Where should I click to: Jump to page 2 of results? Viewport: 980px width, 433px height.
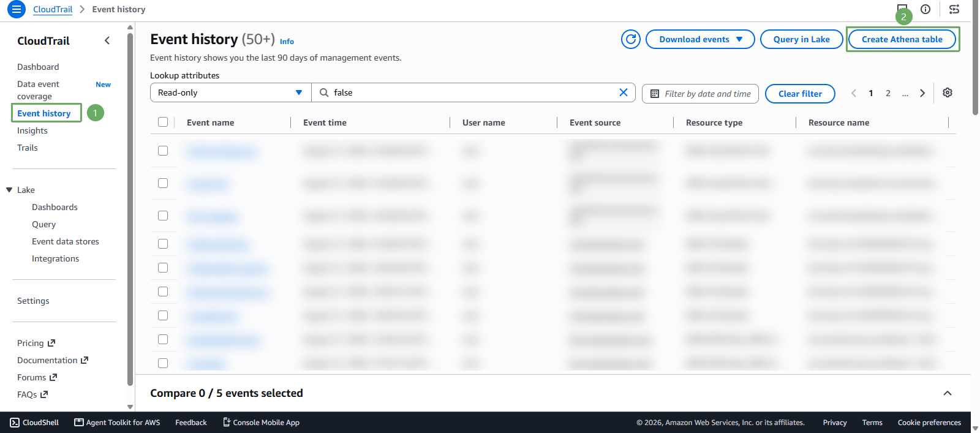click(888, 93)
